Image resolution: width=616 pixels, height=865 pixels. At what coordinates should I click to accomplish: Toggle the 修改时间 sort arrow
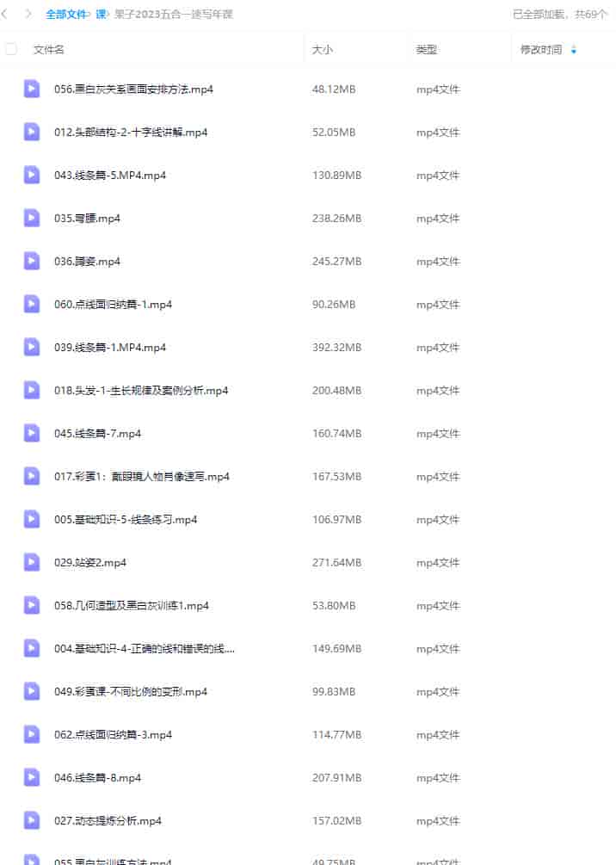coord(574,50)
